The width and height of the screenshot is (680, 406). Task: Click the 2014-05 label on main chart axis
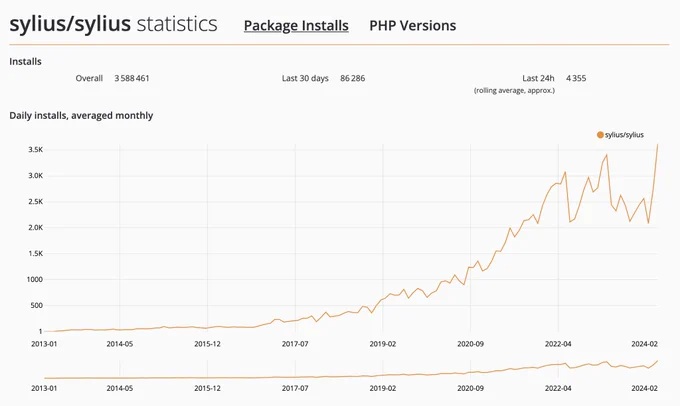click(x=120, y=344)
